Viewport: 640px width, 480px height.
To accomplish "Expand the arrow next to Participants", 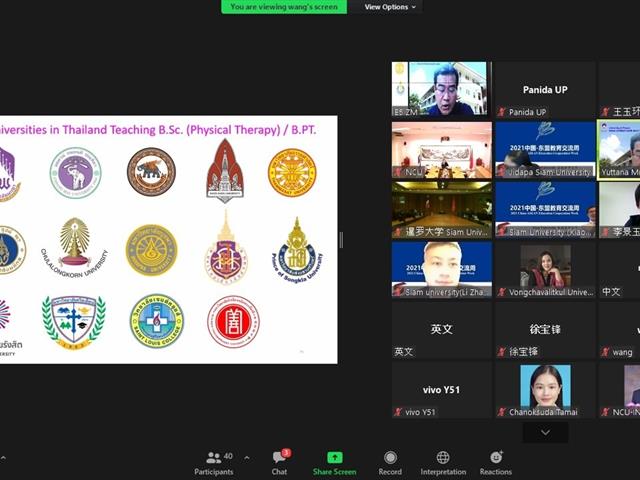I will pyautogui.click(x=247, y=458).
